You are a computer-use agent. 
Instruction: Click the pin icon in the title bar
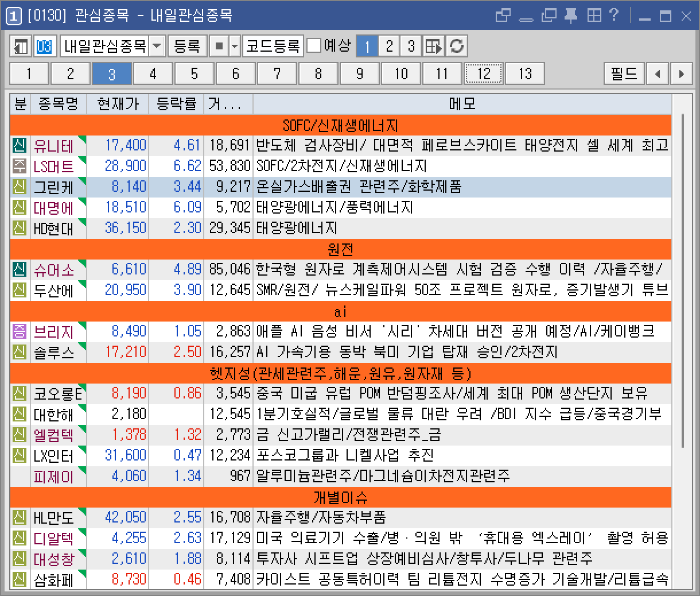point(571,16)
